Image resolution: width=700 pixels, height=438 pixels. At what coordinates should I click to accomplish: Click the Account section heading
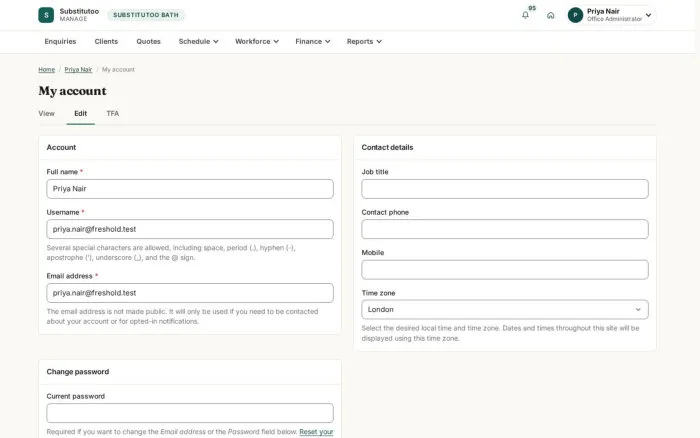tap(61, 147)
